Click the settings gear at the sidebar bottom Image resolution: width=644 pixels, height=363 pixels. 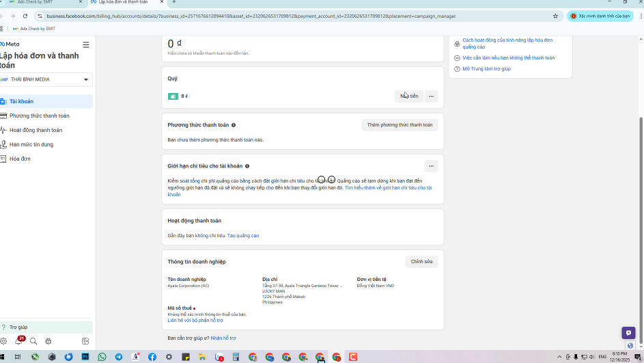4,341
